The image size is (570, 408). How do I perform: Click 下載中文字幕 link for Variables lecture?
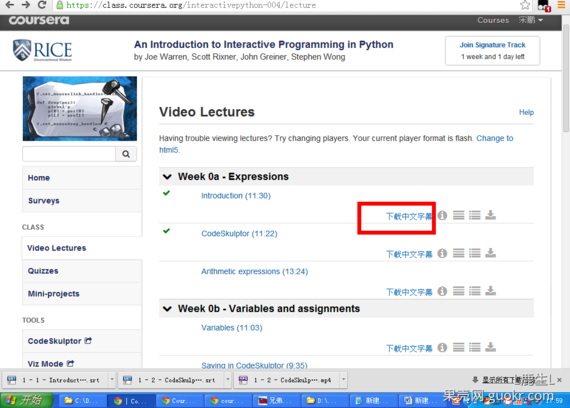(409, 348)
